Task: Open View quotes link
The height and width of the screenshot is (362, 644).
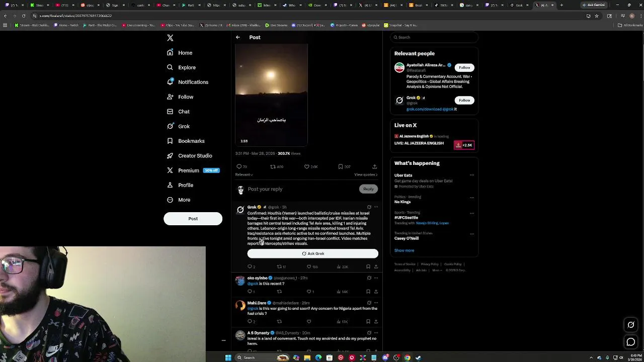Action: pyautogui.click(x=366, y=174)
